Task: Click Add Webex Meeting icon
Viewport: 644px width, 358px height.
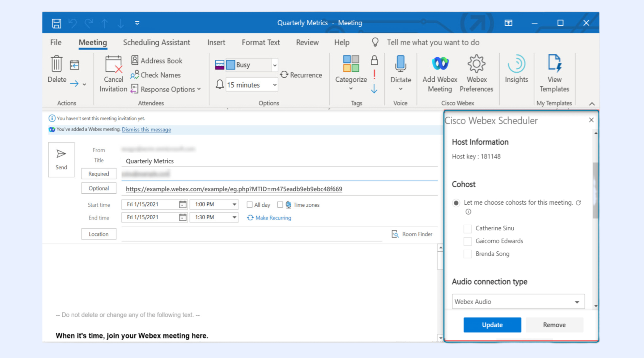Action: pyautogui.click(x=440, y=63)
